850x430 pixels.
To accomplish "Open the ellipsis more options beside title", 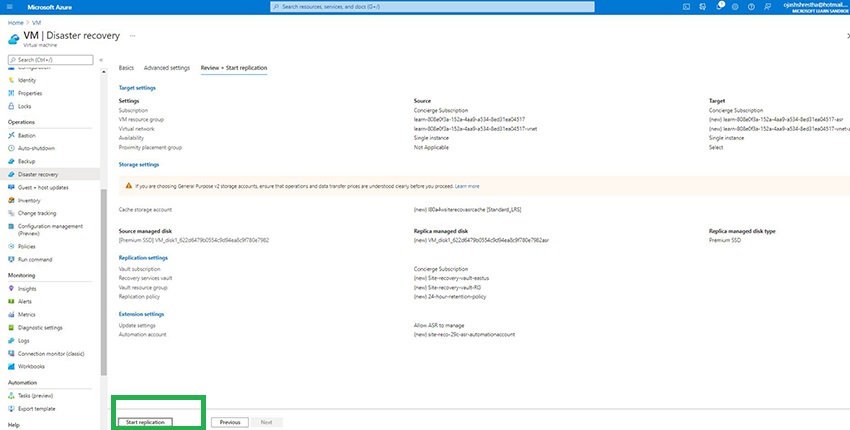I will click(132, 36).
